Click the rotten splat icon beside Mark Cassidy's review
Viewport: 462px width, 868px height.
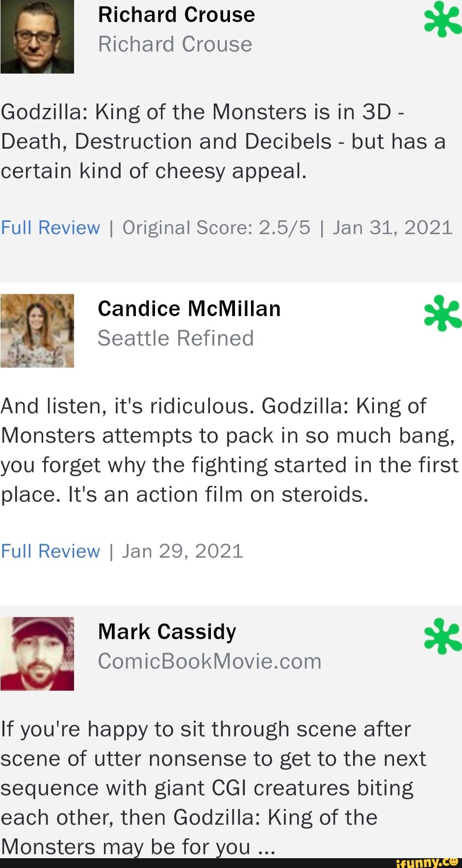point(441,636)
